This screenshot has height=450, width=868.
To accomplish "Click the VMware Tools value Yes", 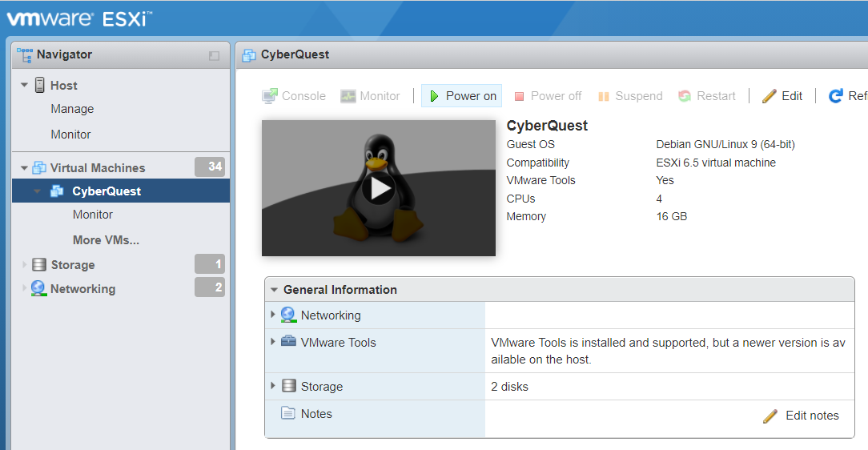I will point(665,180).
